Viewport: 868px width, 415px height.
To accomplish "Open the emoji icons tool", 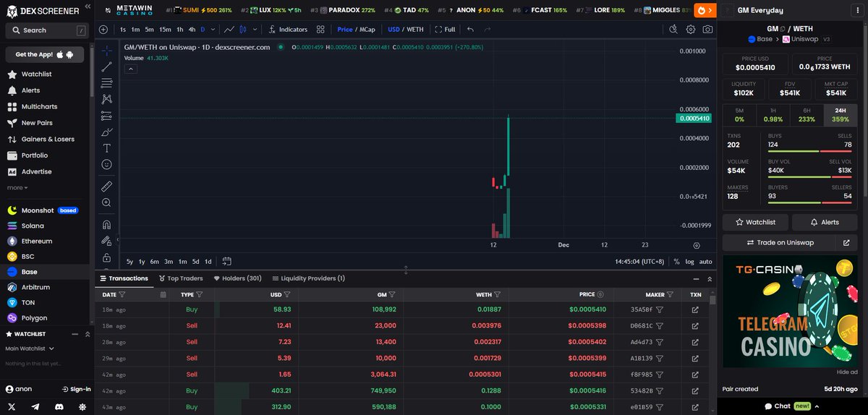I will [x=107, y=164].
